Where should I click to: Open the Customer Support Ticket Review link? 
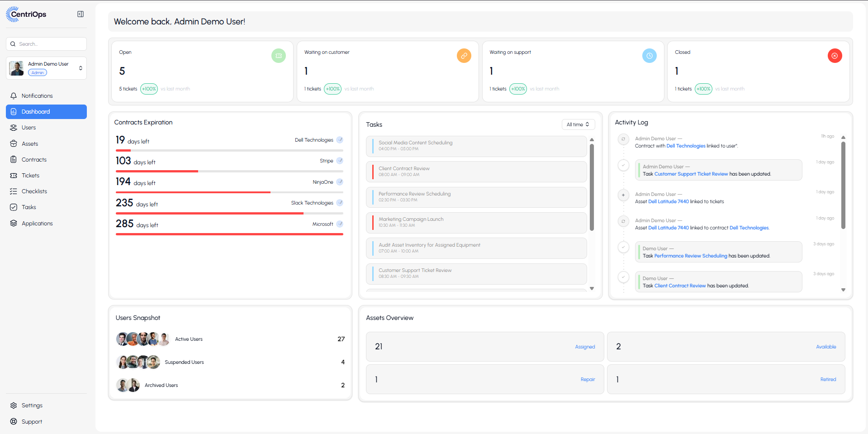click(x=691, y=174)
